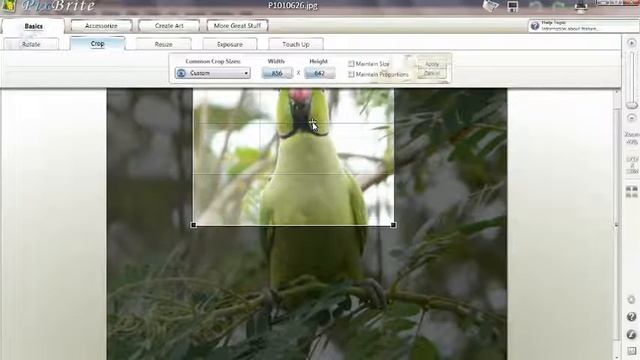Select the Rotate sub-tab
Viewport: 640px width, 360px height.
click(x=31, y=44)
